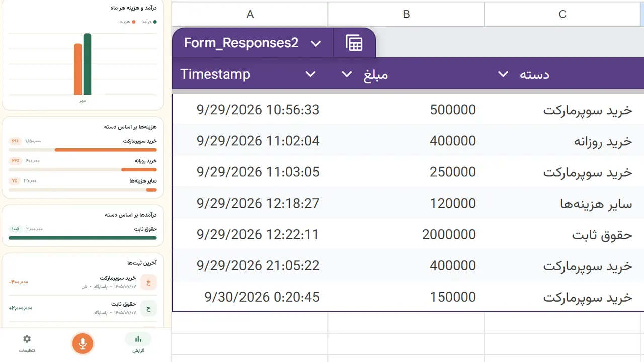
Task: Click the table calculator icon beside Form_Responses2
Action: 354,43
